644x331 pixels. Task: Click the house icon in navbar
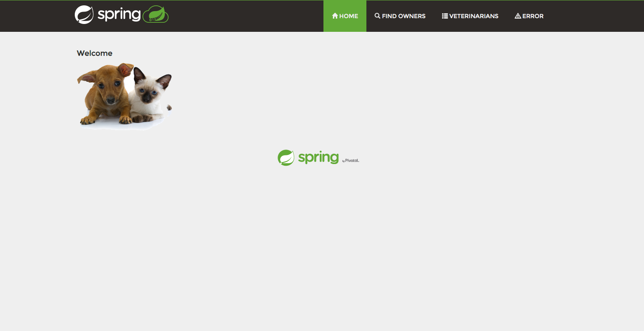pyautogui.click(x=335, y=16)
